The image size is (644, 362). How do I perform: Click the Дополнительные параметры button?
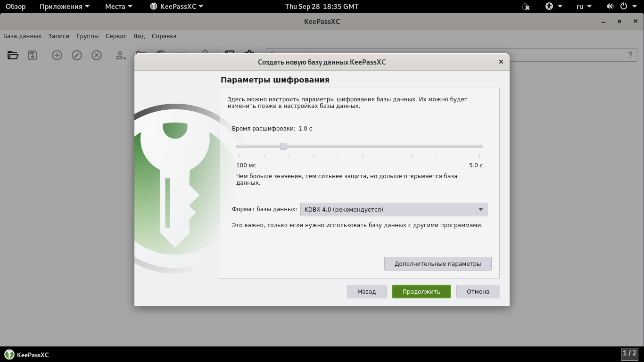point(438,264)
